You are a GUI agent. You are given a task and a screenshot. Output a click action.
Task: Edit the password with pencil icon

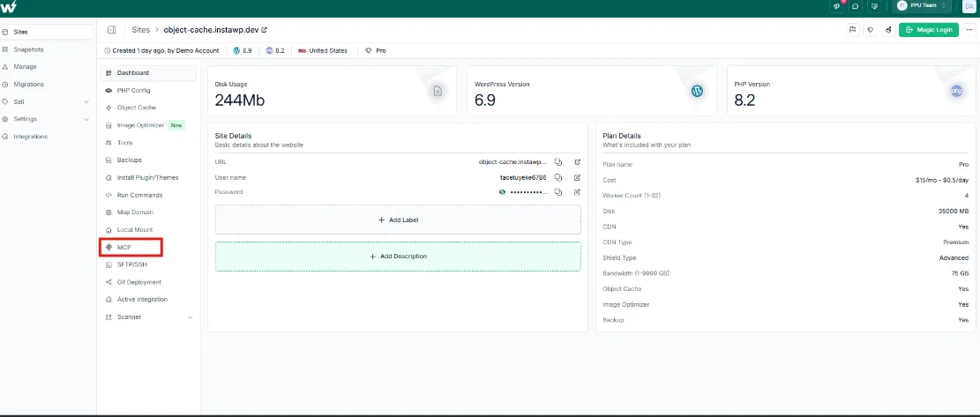577,191
